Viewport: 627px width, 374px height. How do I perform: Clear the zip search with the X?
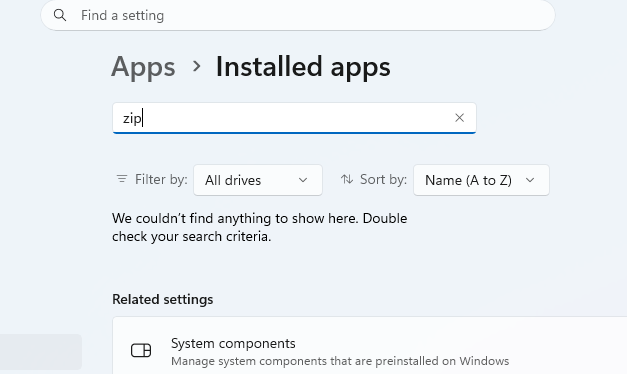459,118
